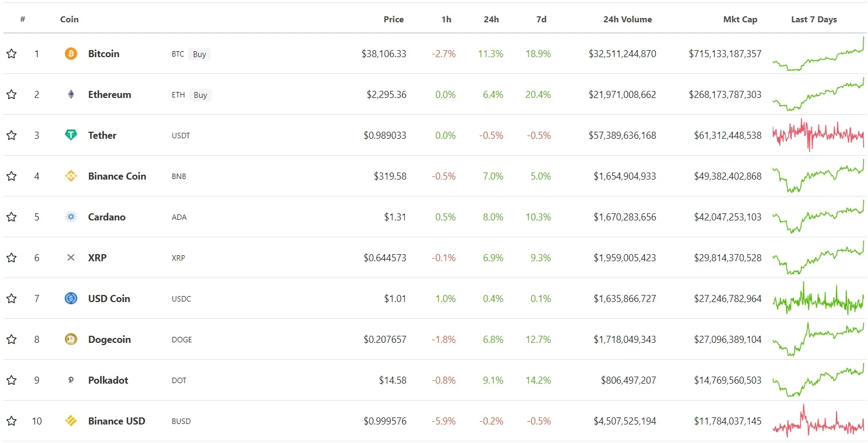Click the XRP logo icon

pos(71,257)
